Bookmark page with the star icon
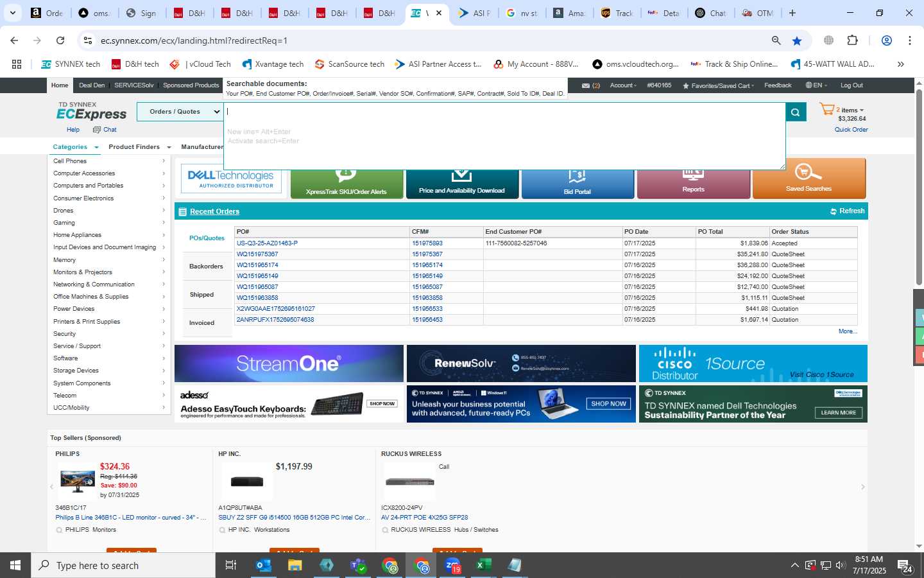The image size is (924, 578). click(x=797, y=40)
